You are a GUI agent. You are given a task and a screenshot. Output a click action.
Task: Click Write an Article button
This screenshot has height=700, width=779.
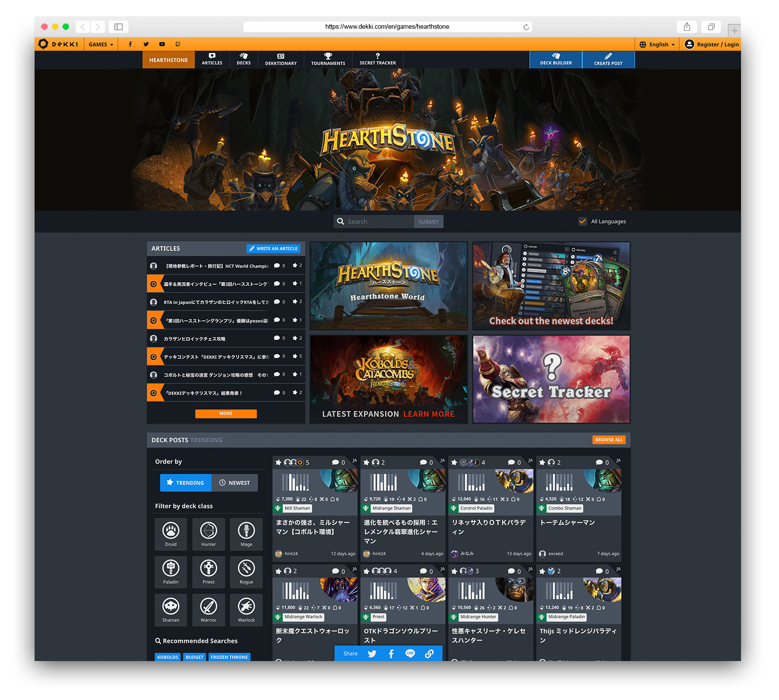[274, 248]
